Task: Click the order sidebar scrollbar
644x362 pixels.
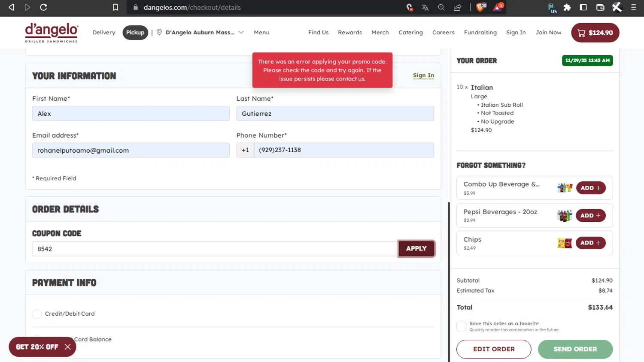Action: [449, 281]
